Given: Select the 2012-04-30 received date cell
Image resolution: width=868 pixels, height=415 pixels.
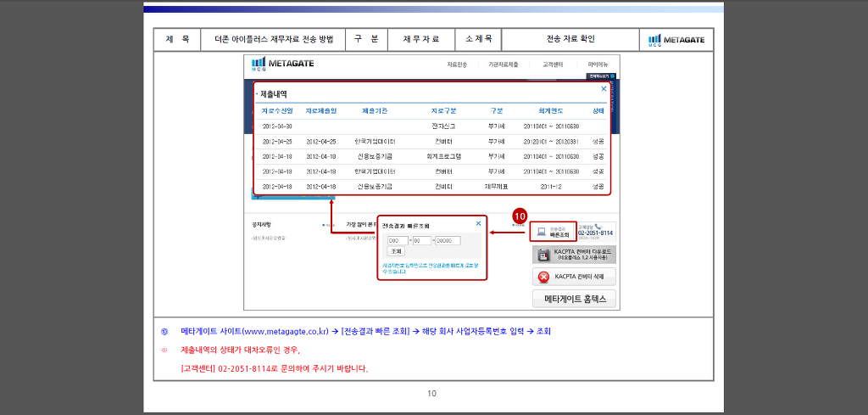Looking at the screenshot, I should [x=277, y=127].
